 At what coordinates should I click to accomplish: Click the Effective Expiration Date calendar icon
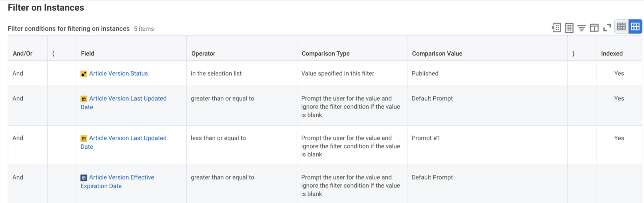click(84, 178)
